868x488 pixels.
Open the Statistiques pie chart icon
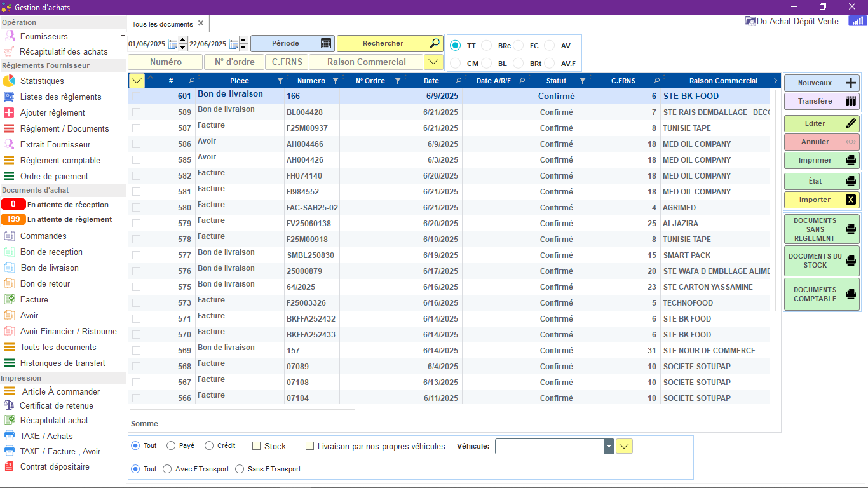tap(9, 81)
